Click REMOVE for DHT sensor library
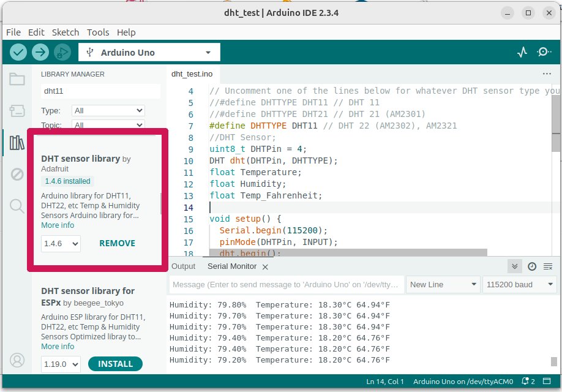Image resolution: width=562 pixels, height=392 pixels. point(117,243)
